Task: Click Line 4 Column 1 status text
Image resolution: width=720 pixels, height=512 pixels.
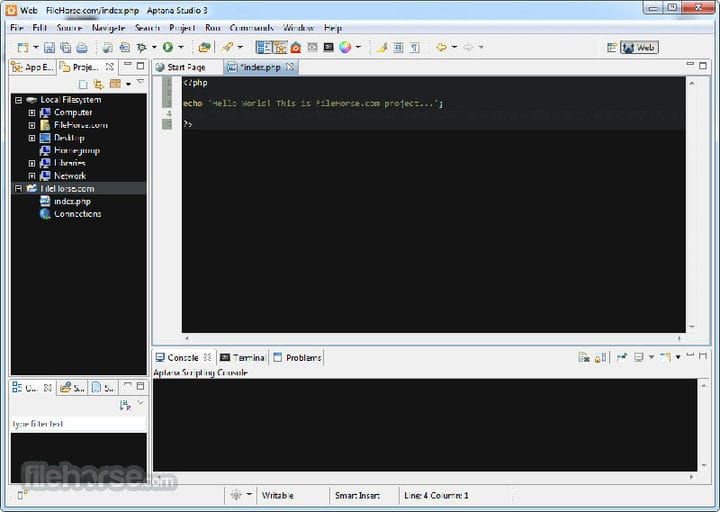Action: tap(436, 495)
